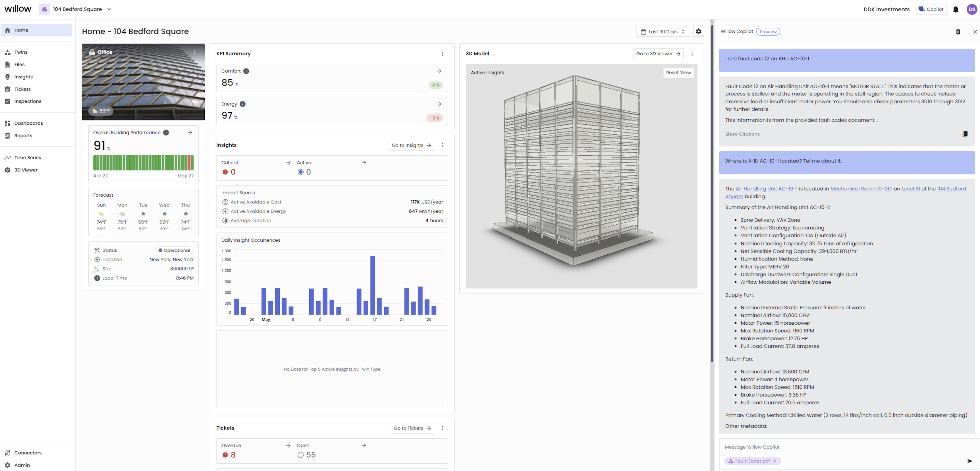
Task: Open KPI Summary three-dot menu
Action: click(443, 54)
